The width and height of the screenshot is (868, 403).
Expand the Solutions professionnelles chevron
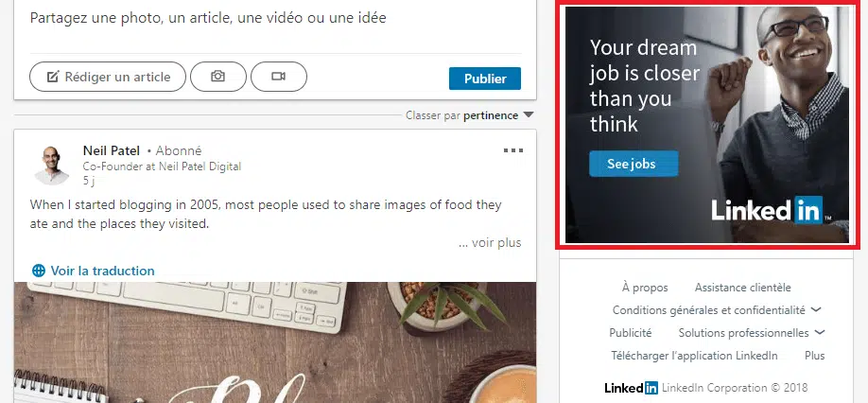point(820,332)
